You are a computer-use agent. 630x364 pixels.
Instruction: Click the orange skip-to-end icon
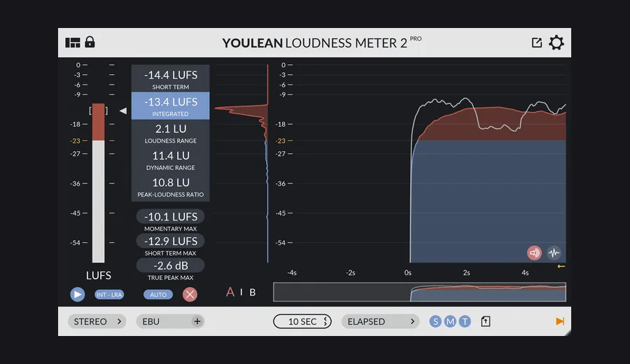tap(560, 321)
